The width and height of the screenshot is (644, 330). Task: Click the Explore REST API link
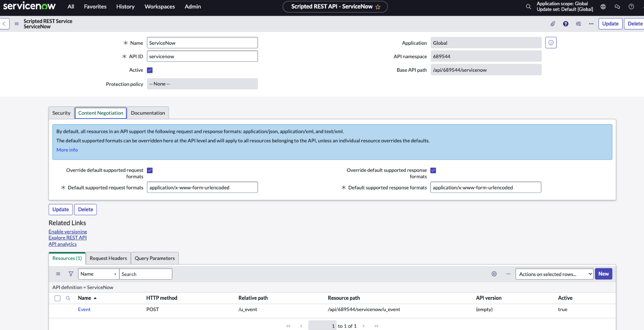[68, 238]
